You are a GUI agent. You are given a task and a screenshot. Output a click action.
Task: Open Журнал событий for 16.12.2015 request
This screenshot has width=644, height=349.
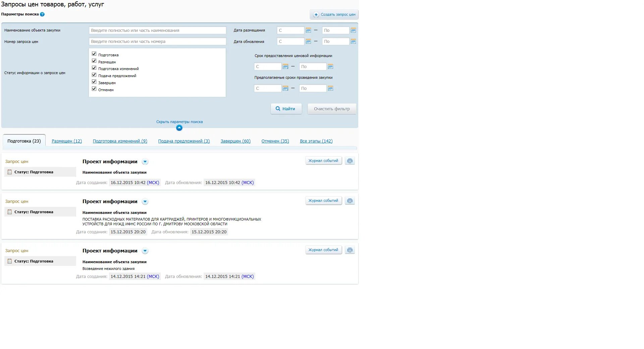(323, 161)
